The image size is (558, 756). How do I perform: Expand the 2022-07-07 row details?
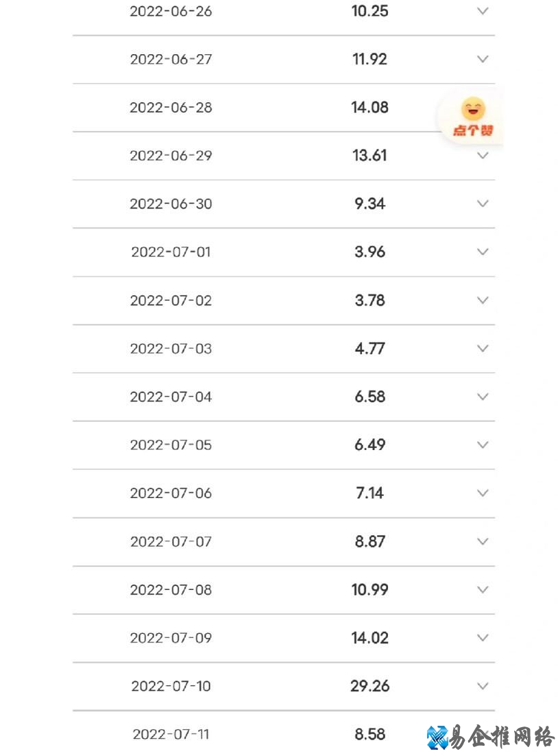(483, 541)
